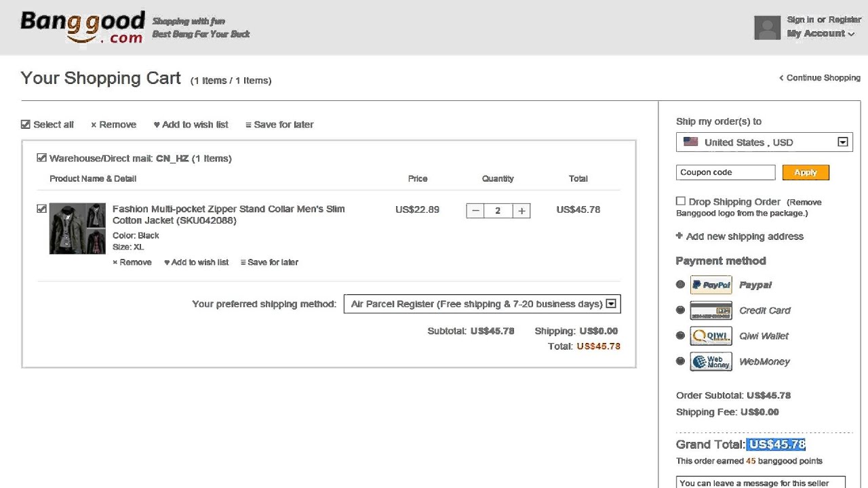Open the Banggood.com logo homepage

tap(83, 27)
